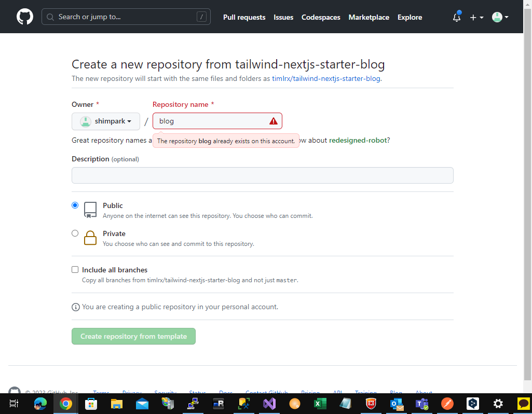The height and width of the screenshot is (414, 532).
Task: Open File Explorer from taskbar
Action: 116,404
